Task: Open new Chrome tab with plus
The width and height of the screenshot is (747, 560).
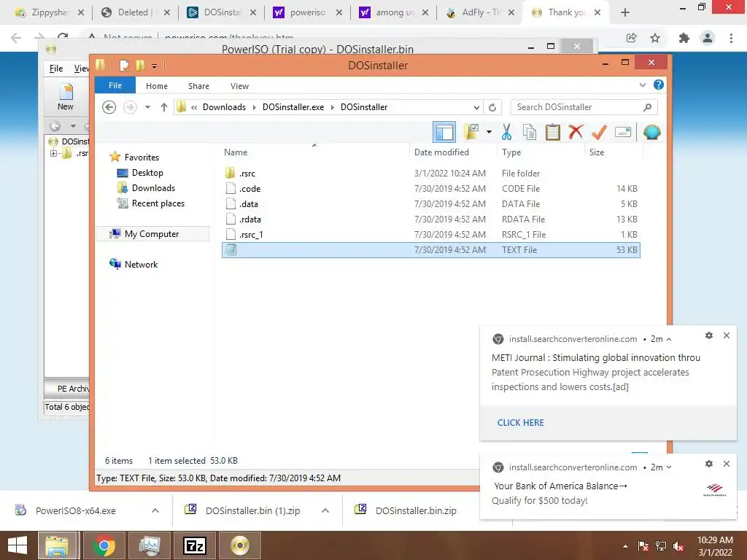Action: (625, 12)
